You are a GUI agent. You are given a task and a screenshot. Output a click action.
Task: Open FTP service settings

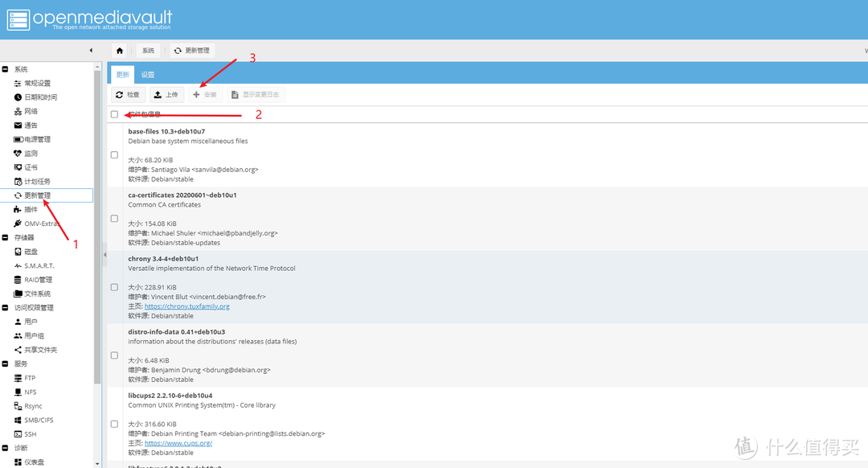tap(25, 378)
